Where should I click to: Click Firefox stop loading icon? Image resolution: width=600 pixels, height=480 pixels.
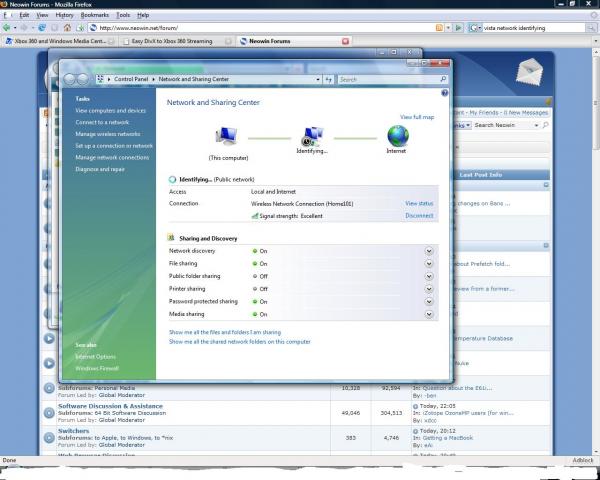point(55,28)
